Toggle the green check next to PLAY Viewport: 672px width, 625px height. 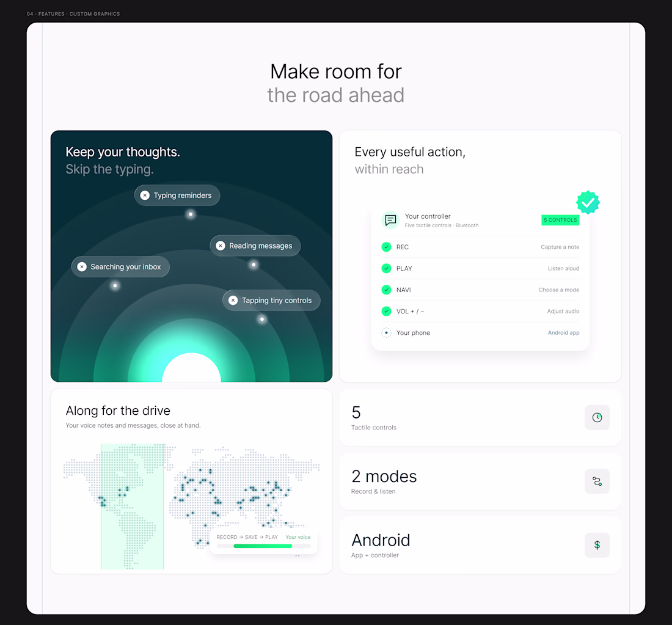tap(386, 268)
